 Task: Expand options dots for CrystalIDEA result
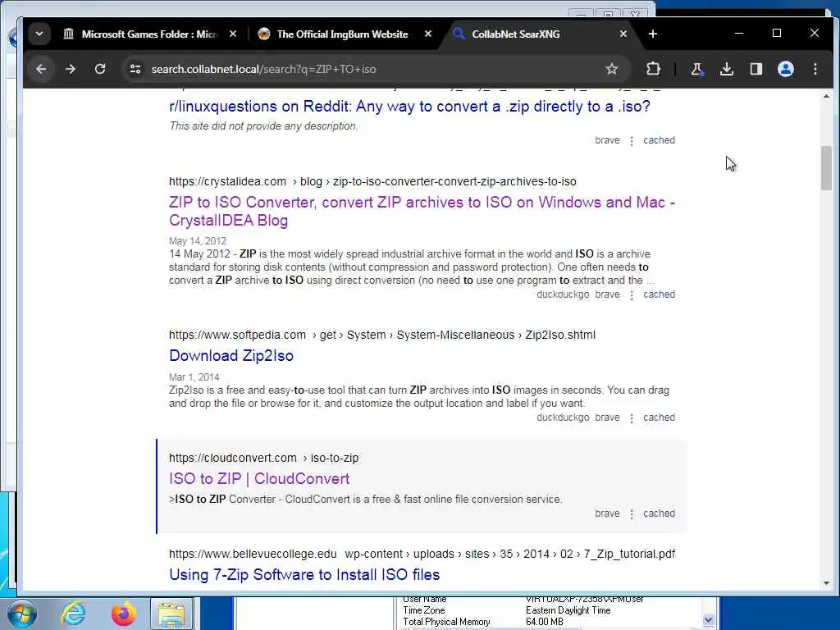[632, 295]
